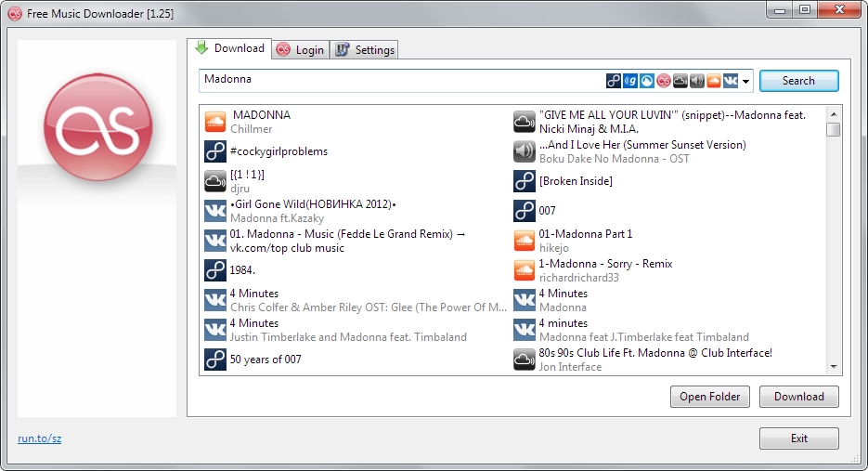Click VK icon beside Girl Gone Wild result

[215, 211]
